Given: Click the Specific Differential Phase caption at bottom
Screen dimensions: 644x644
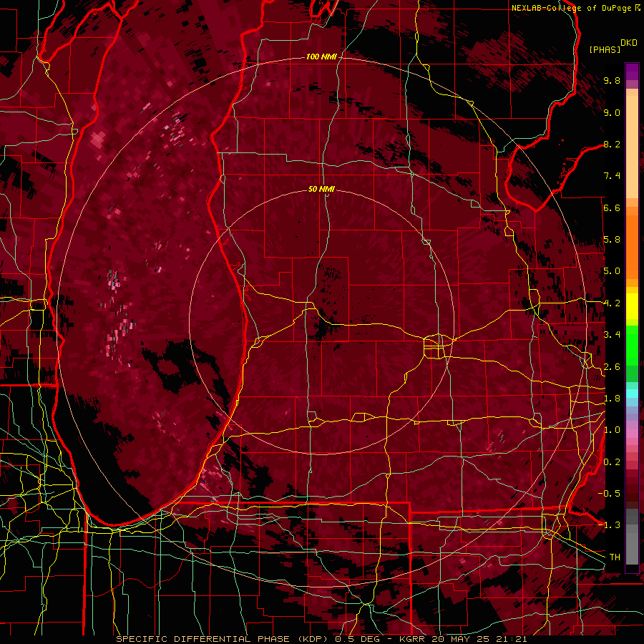Looking at the screenshot, I should pyautogui.click(x=321, y=639).
